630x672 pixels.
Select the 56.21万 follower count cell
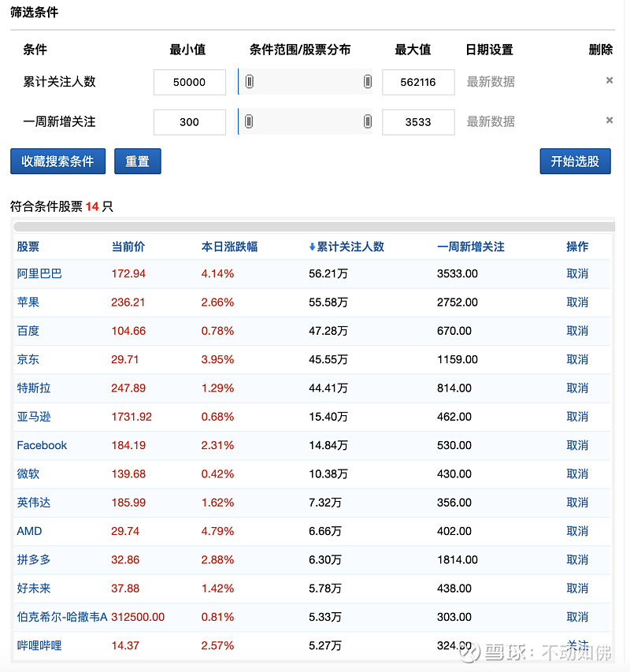tap(328, 273)
